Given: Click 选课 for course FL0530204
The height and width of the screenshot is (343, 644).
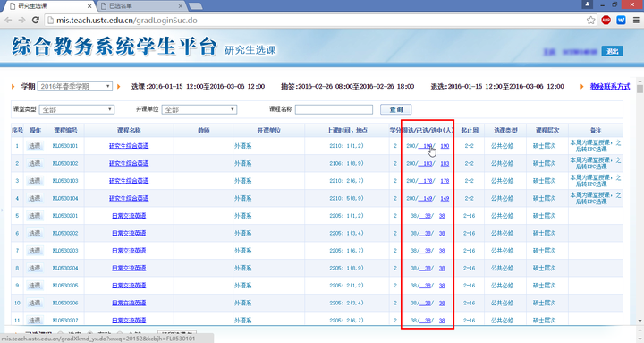Looking at the screenshot, I should pos(35,268).
